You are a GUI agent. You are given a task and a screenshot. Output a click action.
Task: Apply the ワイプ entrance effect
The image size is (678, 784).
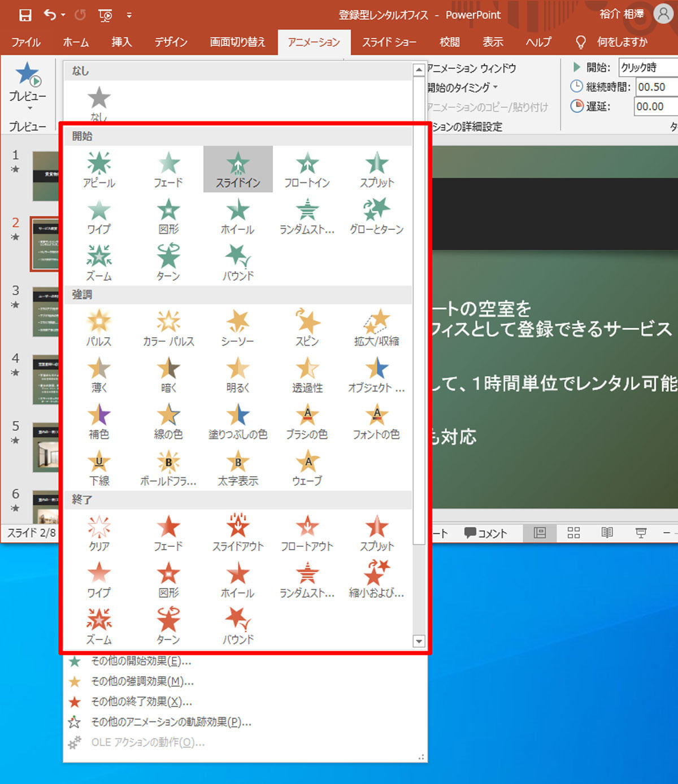99,216
